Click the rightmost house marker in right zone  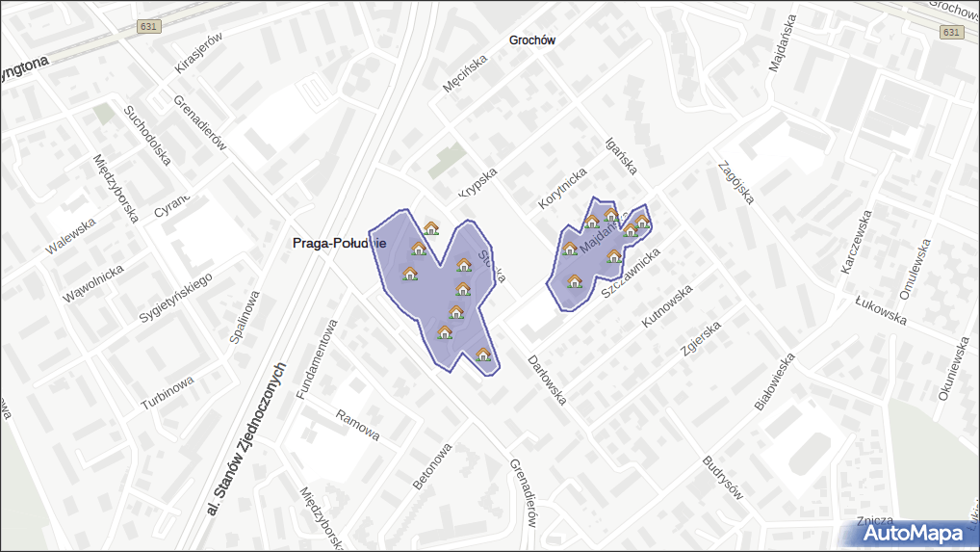(642, 223)
